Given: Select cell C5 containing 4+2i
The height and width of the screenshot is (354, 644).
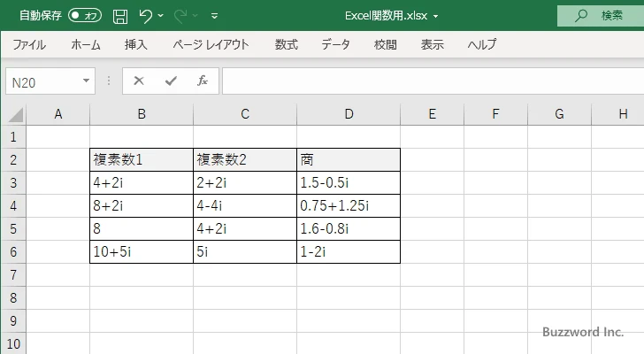Looking at the screenshot, I should [x=245, y=228].
